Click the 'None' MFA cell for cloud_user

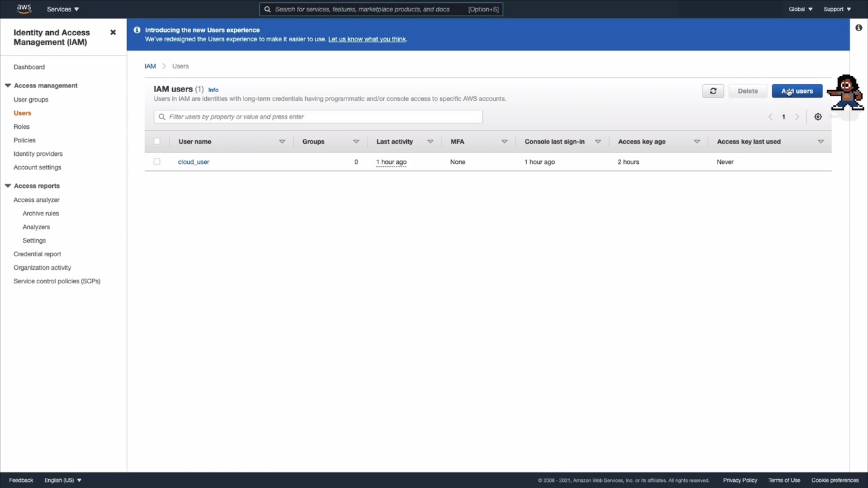(x=458, y=162)
